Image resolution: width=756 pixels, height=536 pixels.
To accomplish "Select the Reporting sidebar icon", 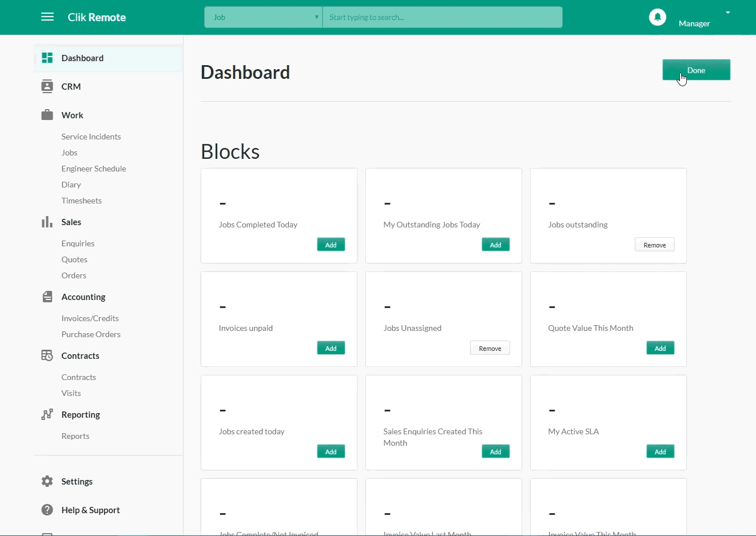I will click(x=46, y=414).
